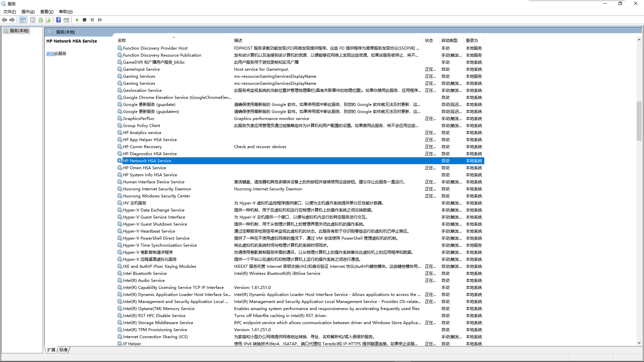Select Group Policy Client service

300,125
